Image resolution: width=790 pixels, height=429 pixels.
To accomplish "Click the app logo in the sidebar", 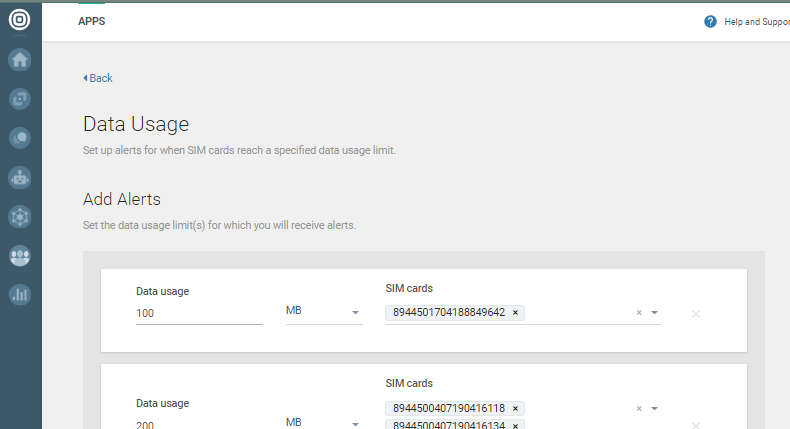I will 20,20.
